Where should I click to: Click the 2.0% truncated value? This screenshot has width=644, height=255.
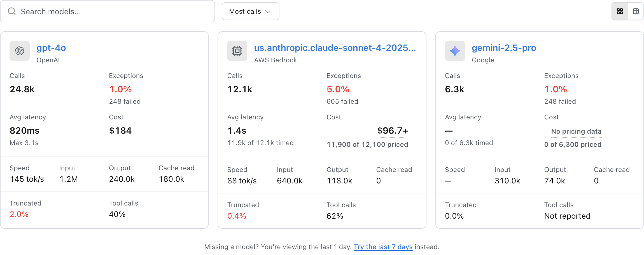19,214
